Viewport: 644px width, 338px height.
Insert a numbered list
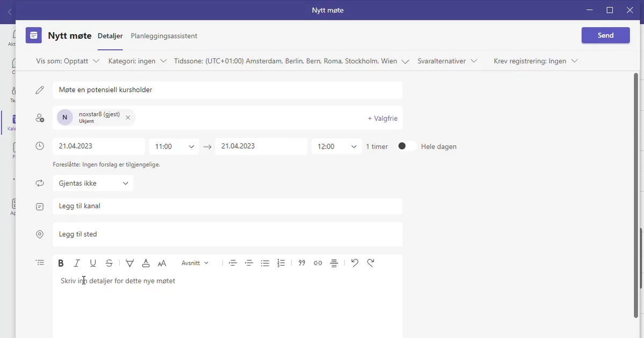[x=281, y=263]
